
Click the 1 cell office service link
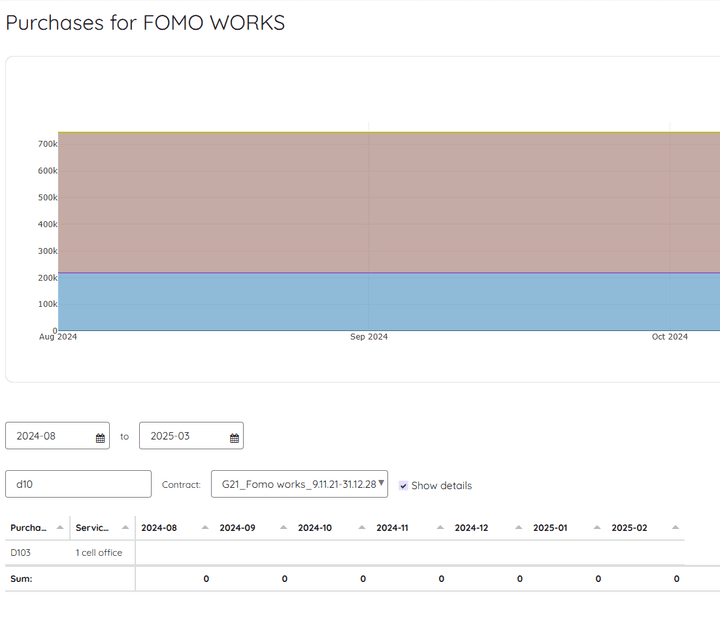tap(99, 552)
